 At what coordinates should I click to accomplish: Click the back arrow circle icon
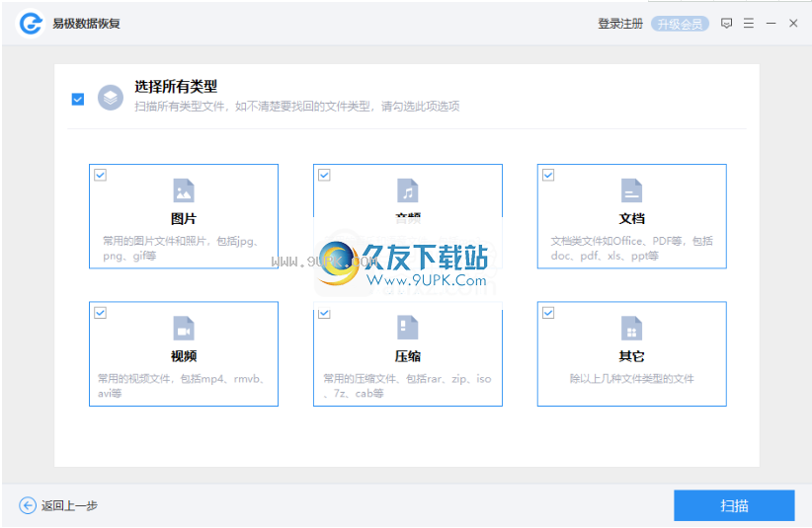[x=28, y=505]
